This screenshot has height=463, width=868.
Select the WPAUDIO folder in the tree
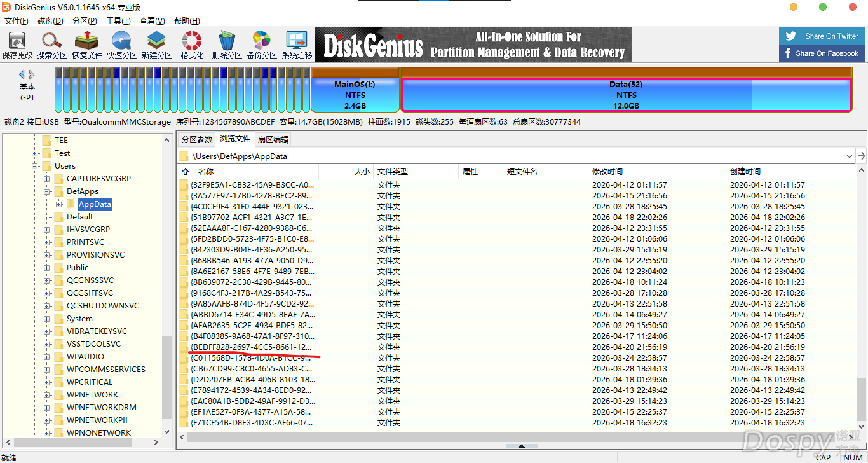85,357
